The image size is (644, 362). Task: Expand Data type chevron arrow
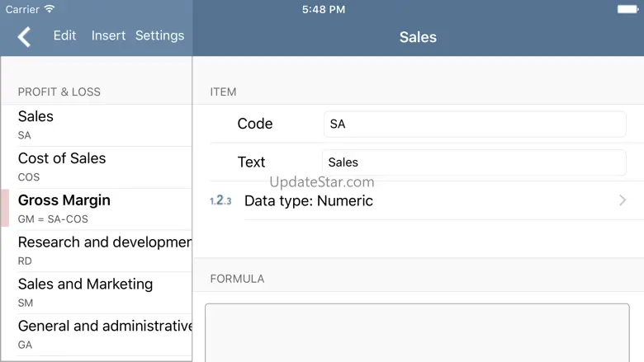[x=623, y=200]
